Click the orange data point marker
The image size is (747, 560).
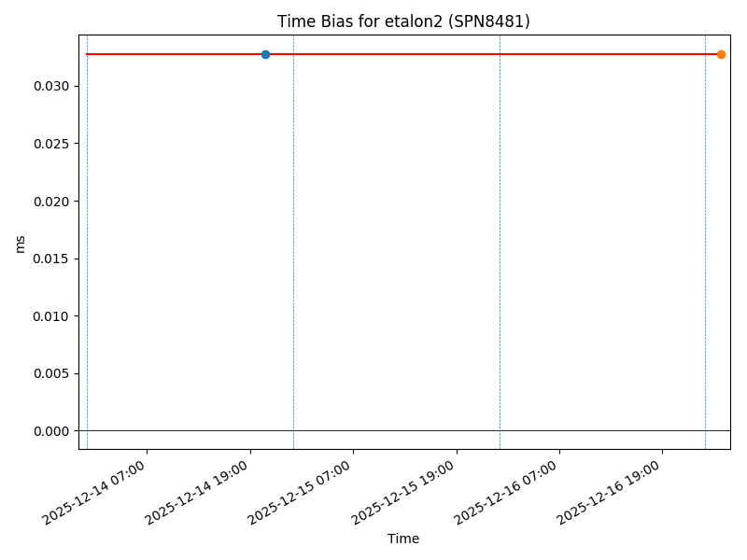[721, 54]
